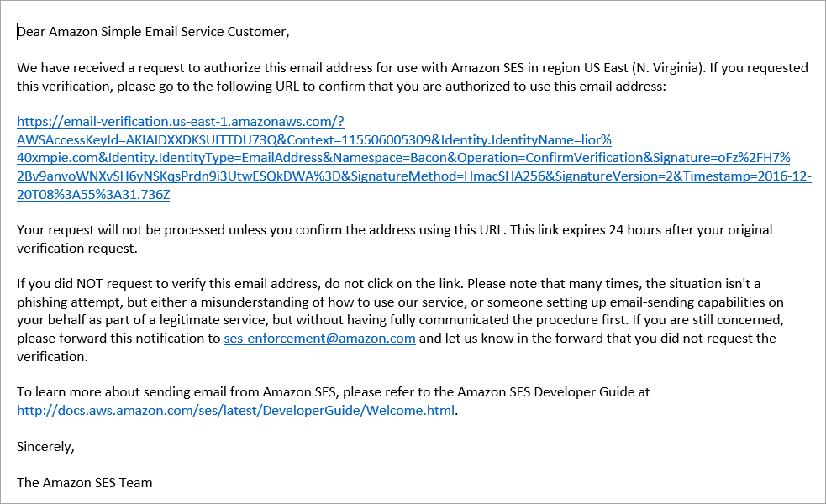This screenshot has height=504, width=826.
Task: Click the URL line starting with AWSAccessKeyId
Action: [x=314, y=140]
